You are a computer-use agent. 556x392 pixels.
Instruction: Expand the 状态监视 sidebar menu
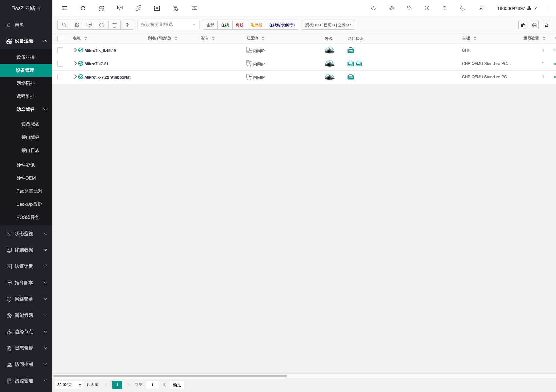click(x=26, y=234)
